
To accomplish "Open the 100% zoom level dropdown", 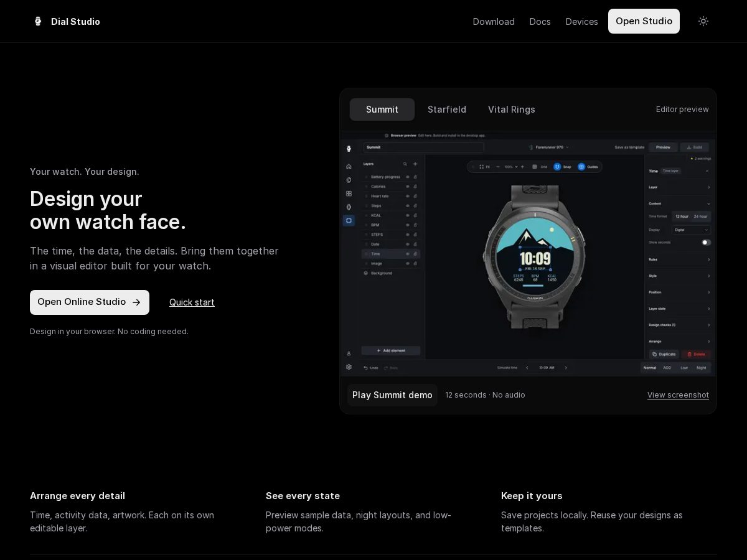I will 510,167.
